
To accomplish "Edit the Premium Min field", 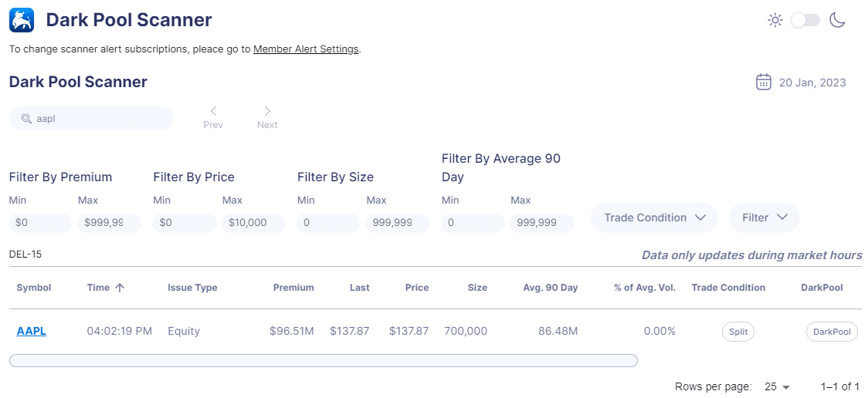I will (41, 224).
